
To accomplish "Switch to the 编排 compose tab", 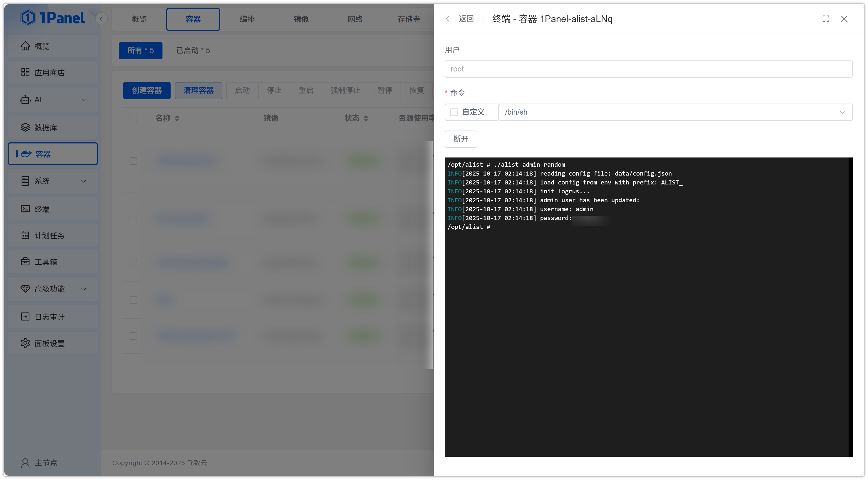I will 247,19.
